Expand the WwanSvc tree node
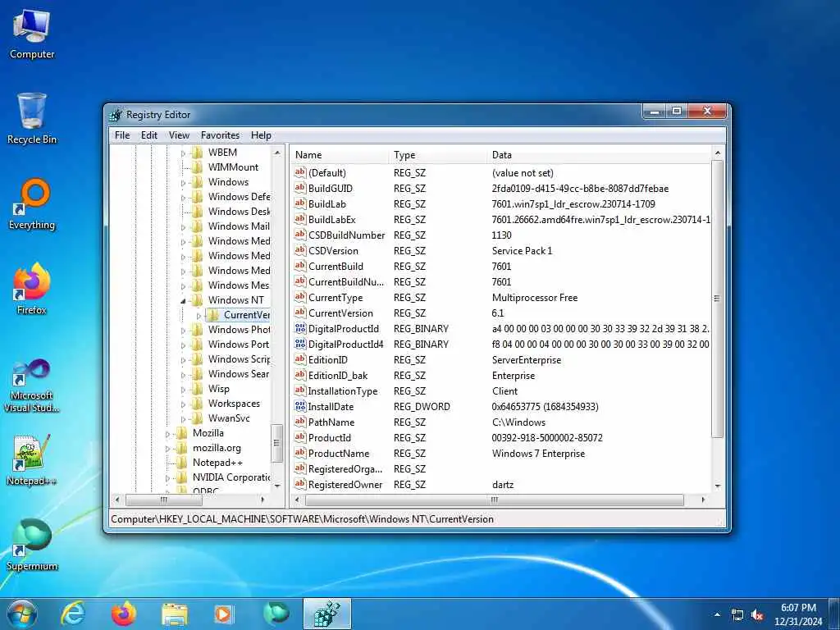 click(x=183, y=419)
